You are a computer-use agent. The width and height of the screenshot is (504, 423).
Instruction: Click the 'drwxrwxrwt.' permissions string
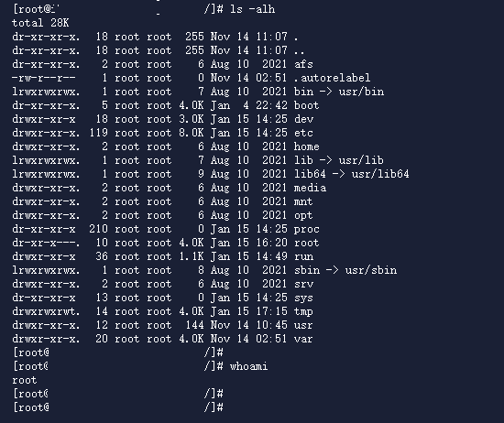click(x=46, y=311)
